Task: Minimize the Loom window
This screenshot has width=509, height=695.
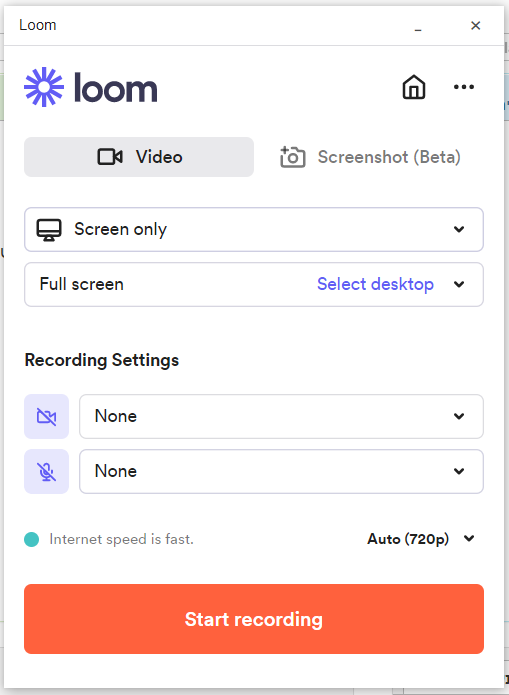Action: (x=418, y=26)
